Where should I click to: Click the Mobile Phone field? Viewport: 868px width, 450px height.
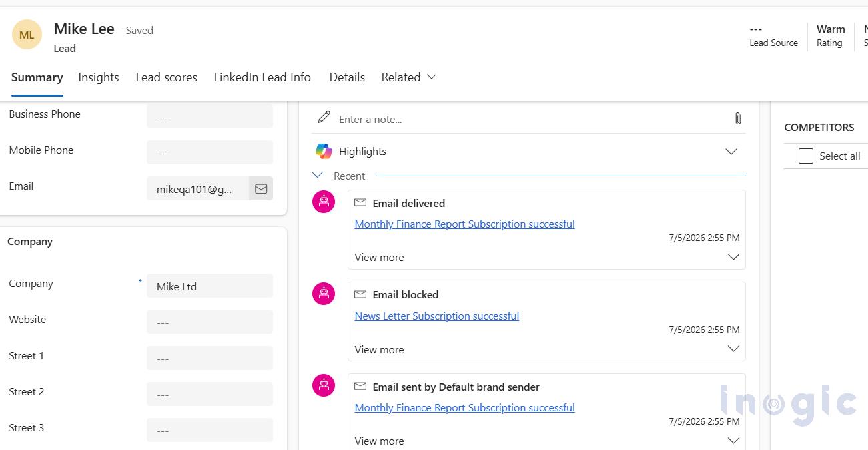[x=209, y=153]
